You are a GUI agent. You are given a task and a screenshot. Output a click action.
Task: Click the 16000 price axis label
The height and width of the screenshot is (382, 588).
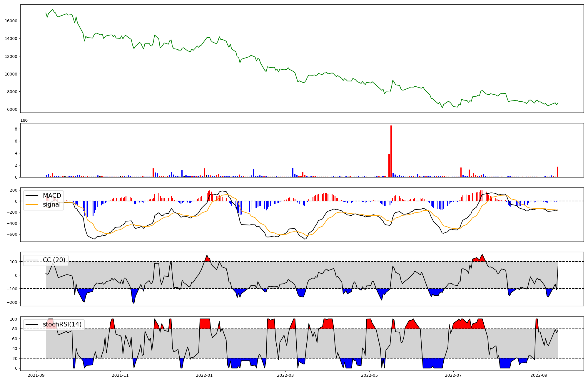(11, 21)
